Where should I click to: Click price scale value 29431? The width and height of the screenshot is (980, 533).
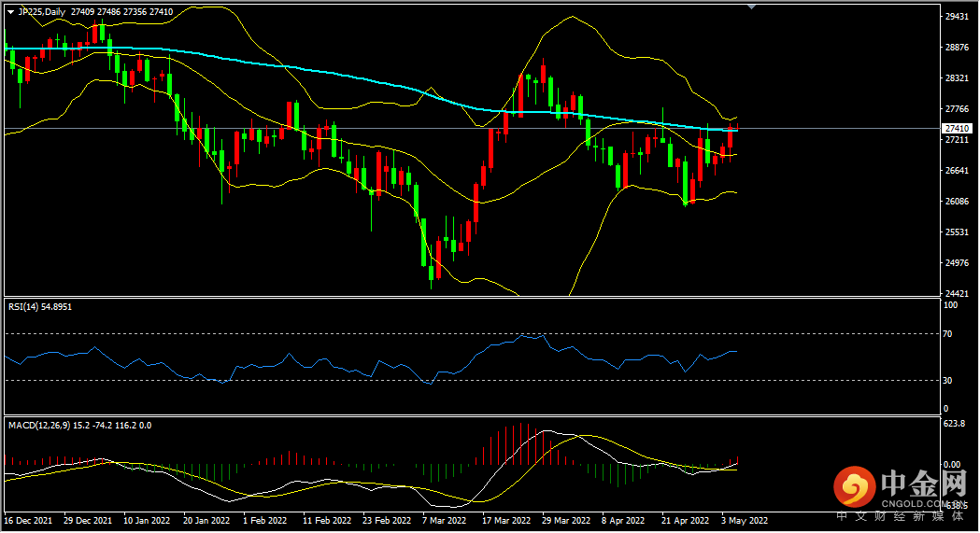(x=957, y=17)
